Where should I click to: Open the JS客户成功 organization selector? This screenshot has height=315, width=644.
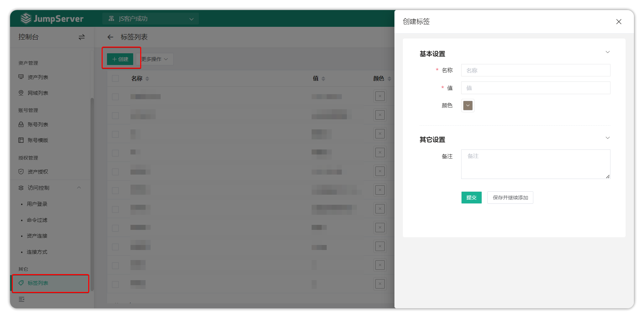pyautogui.click(x=150, y=19)
